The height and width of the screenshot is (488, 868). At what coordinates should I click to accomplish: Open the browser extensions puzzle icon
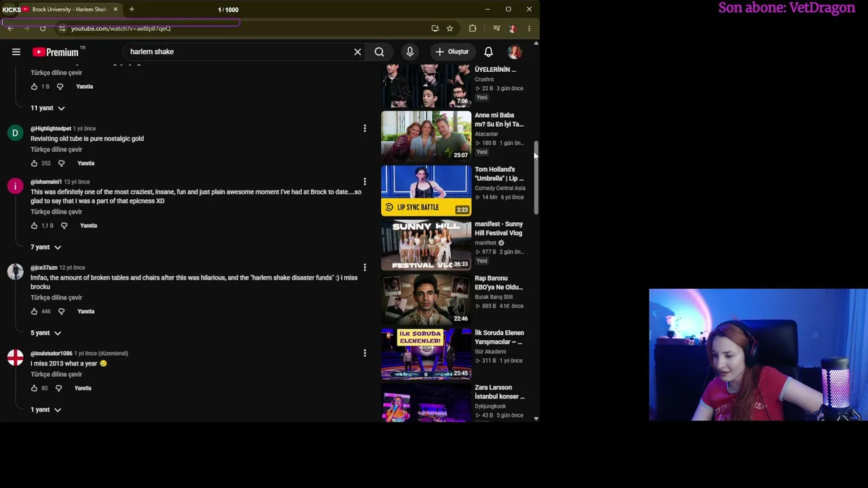pyautogui.click(x=473, y=28)
